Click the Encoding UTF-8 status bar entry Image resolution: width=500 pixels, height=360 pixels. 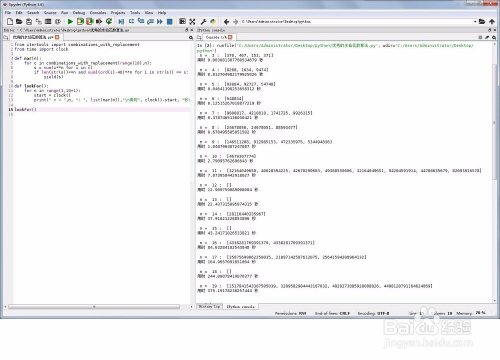[373, 313]
